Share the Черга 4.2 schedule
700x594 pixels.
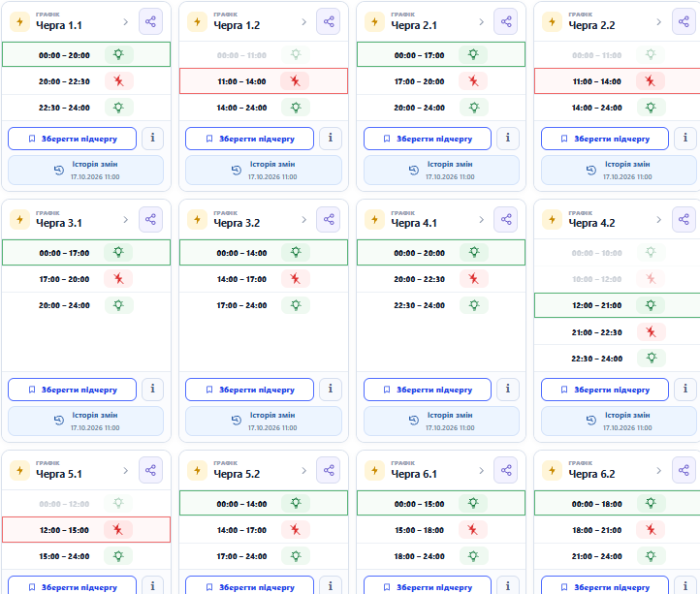684,219
